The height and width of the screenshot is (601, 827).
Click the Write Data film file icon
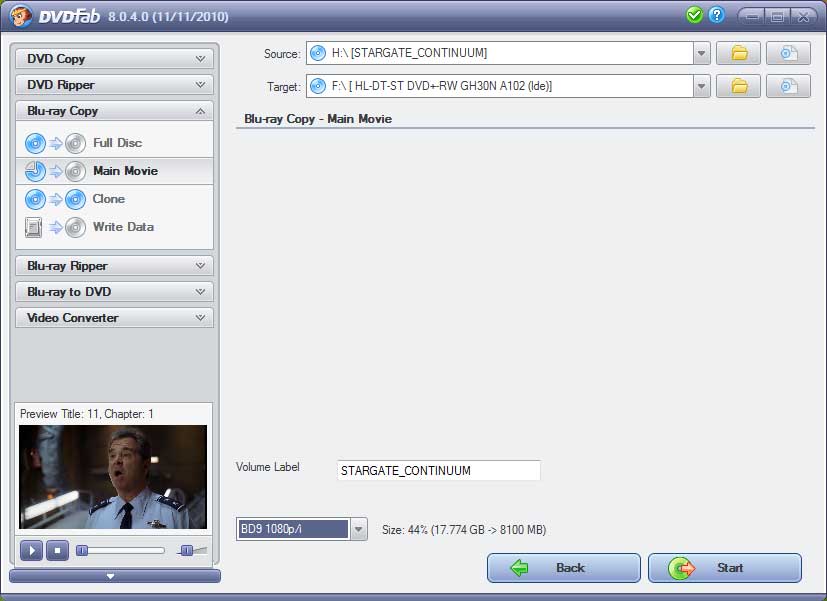pyautogui.click(x=33, y=227)
